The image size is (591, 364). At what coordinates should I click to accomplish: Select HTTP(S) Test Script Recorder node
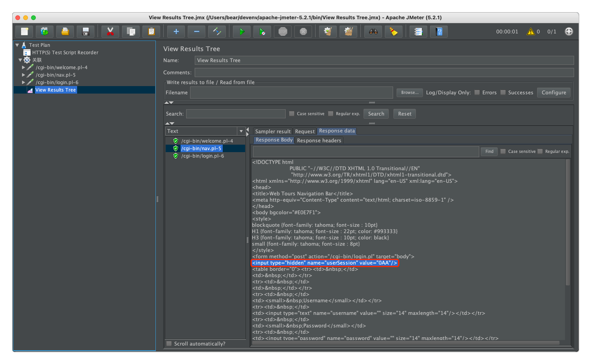(x=65, y=53)
